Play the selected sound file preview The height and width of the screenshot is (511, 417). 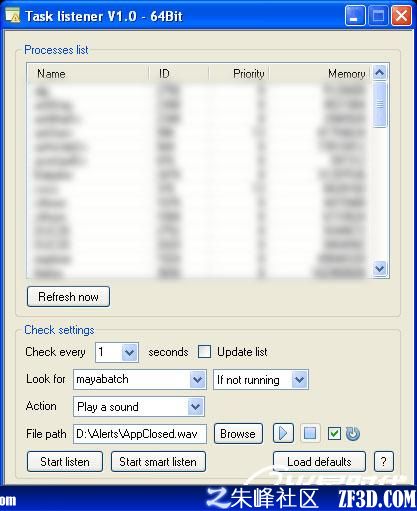tap(283, 433)
